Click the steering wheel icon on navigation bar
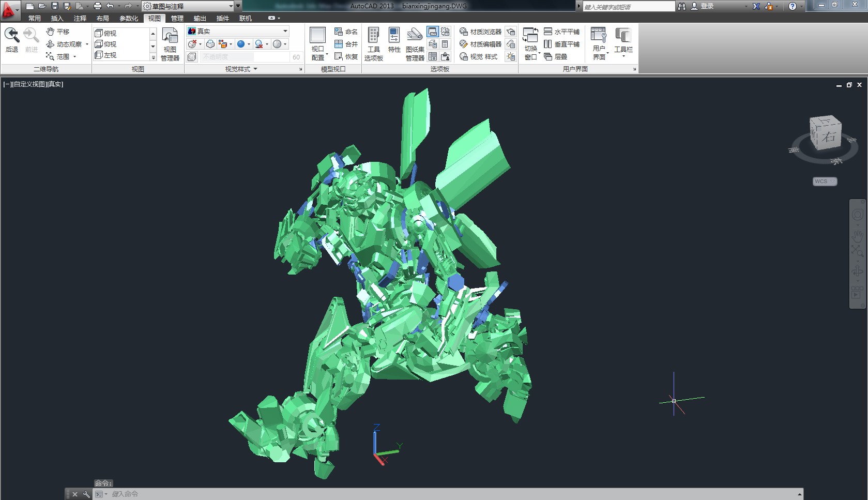 point(858,215)
